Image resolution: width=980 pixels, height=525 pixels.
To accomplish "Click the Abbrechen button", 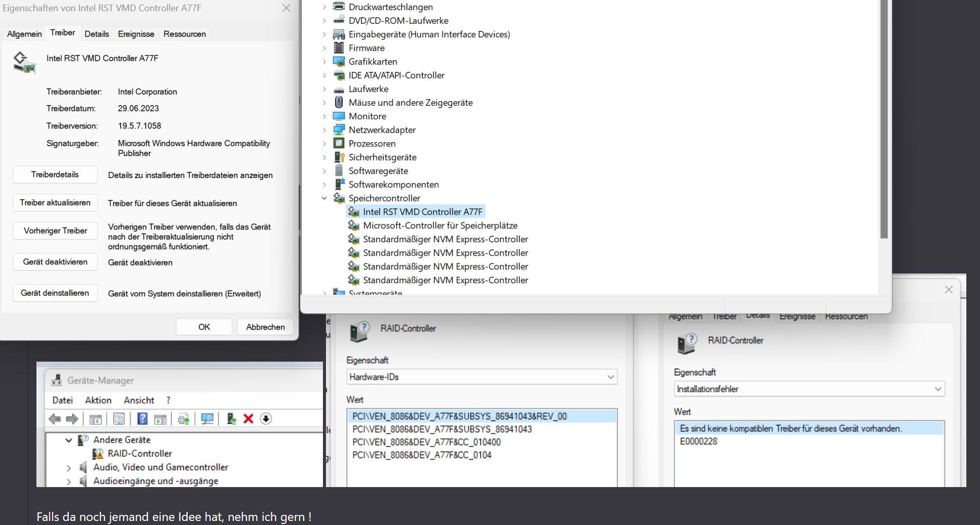I will tap(265, 327).
